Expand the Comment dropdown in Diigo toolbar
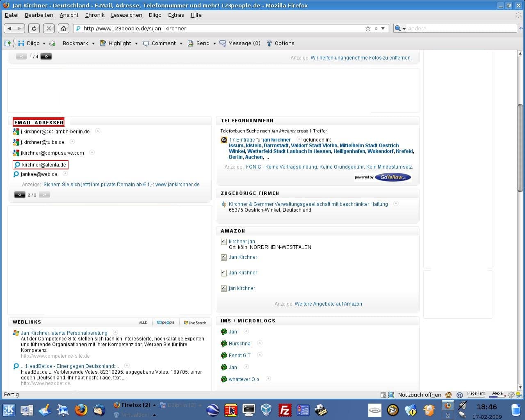The image size is (525, 420). click(x=181, y=43)
